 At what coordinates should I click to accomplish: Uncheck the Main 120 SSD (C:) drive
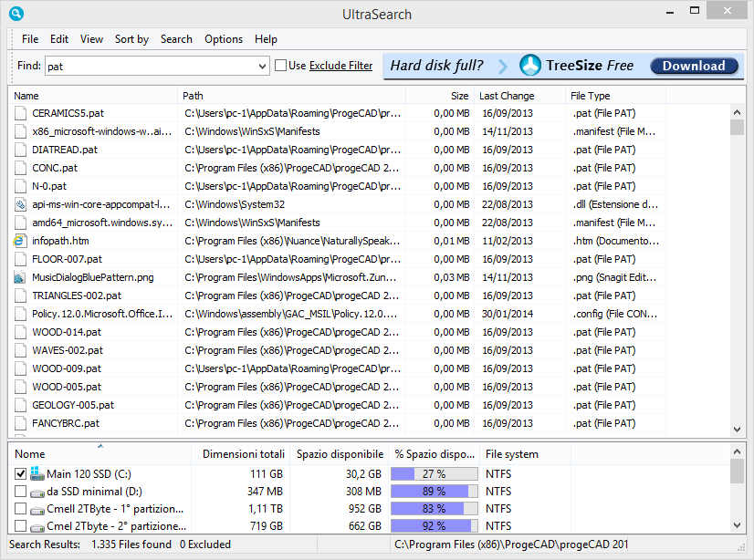pyautogui.click(x=20, y=474)
